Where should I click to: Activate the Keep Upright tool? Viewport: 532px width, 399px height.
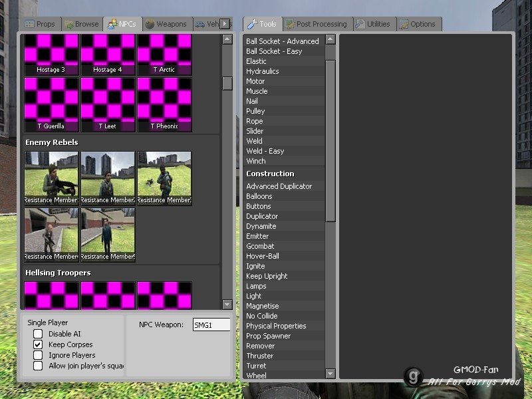(x=284, y=276)
